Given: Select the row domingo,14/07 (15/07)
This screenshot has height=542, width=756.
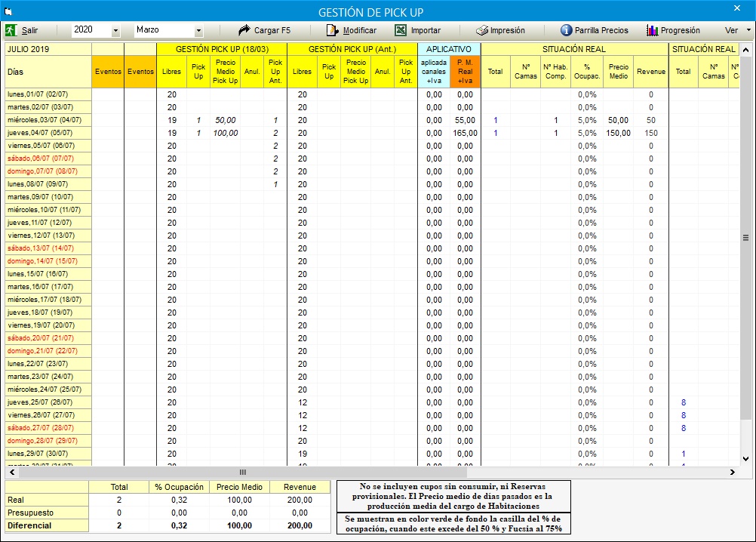Looking at the screenshot, I should pos(48,261).
